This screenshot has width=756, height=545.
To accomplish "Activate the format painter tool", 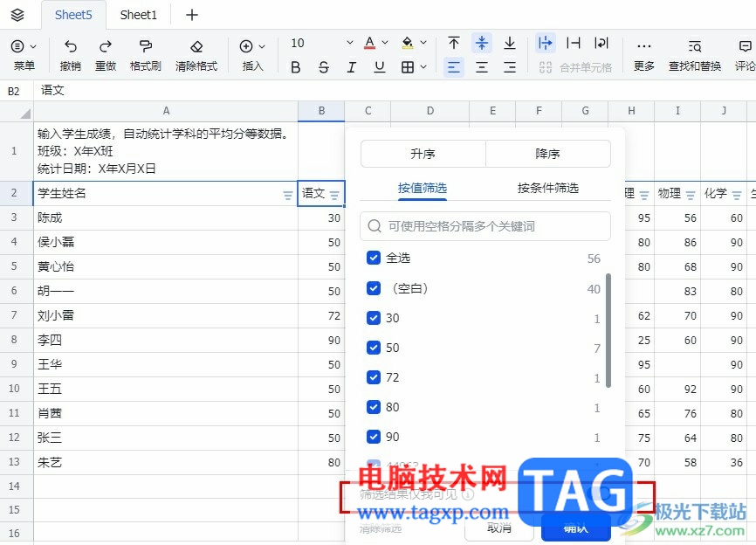I will [145, 46].
